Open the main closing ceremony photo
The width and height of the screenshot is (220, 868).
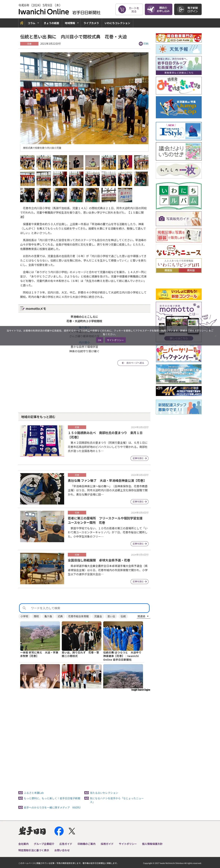click(84, 98)
